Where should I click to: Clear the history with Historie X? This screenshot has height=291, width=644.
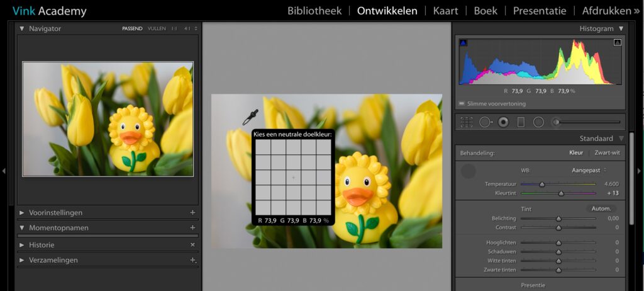[x=192, y=244]
